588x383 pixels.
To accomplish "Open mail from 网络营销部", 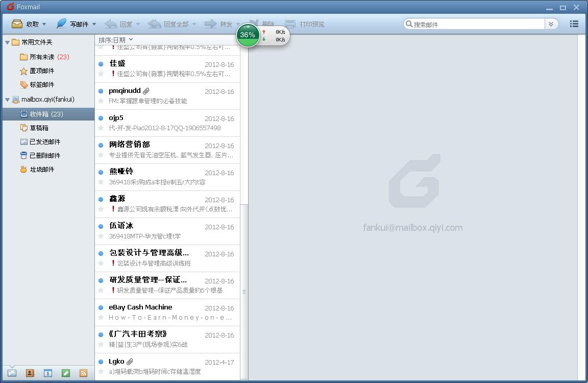I will pos(167,150).
